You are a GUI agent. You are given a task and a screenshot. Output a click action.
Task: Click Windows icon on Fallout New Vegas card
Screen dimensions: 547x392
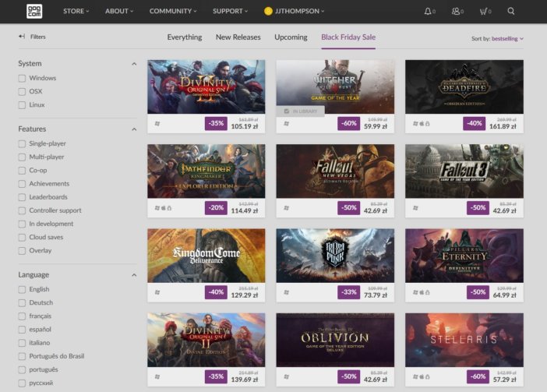[287, 208]
